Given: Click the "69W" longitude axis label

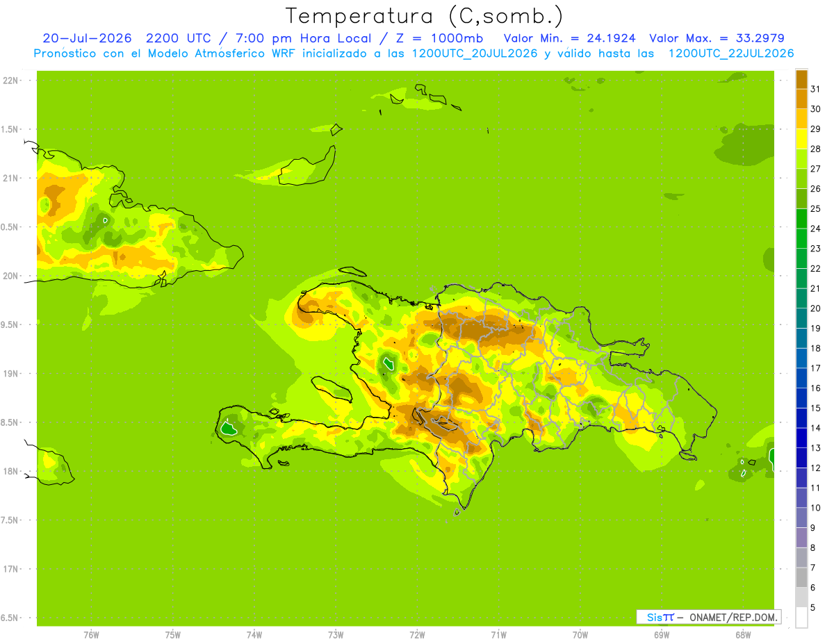Looking at the screenshot, I should (661, 635).
